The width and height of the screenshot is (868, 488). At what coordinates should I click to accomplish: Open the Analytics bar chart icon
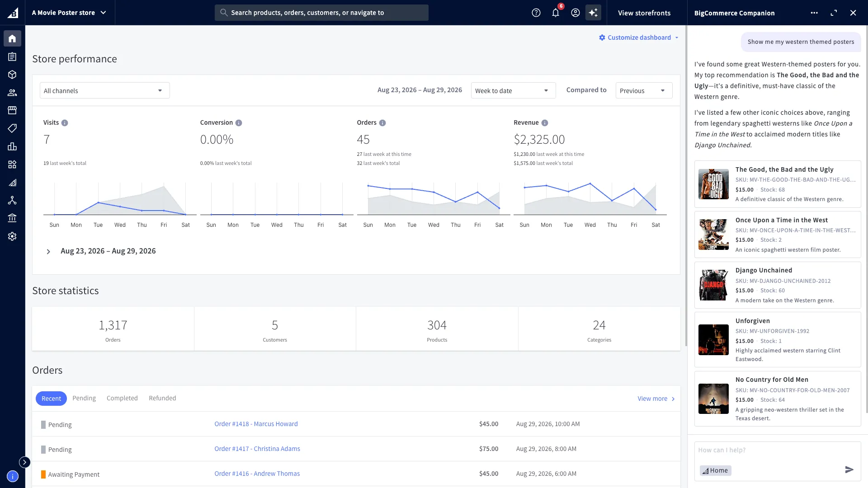point(12,146)
